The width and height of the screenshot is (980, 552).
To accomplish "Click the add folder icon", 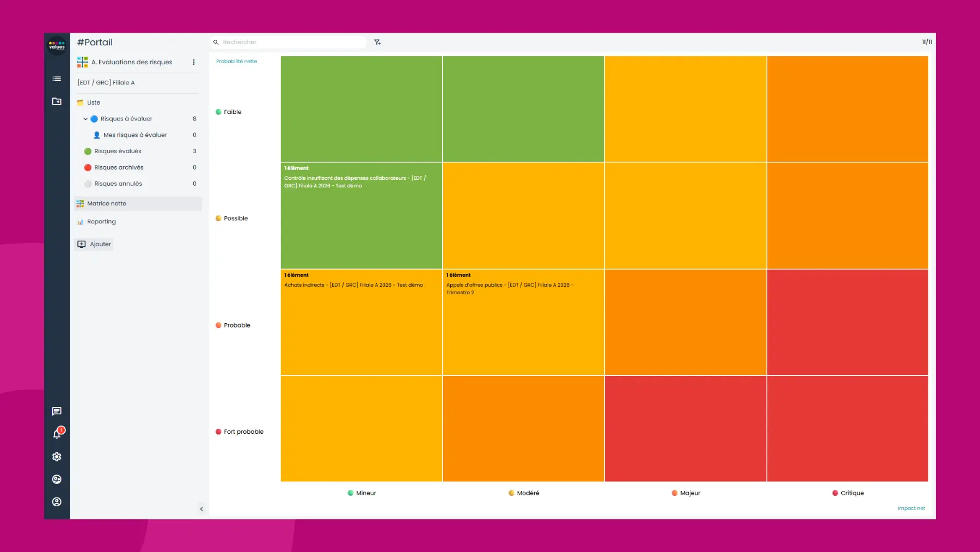I will pos(56,101).
